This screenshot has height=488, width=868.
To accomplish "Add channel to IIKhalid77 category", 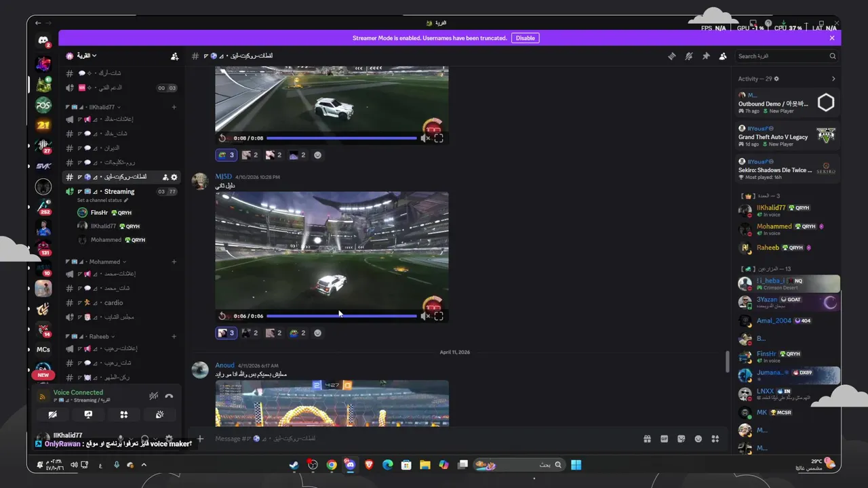I will point(174,107).
